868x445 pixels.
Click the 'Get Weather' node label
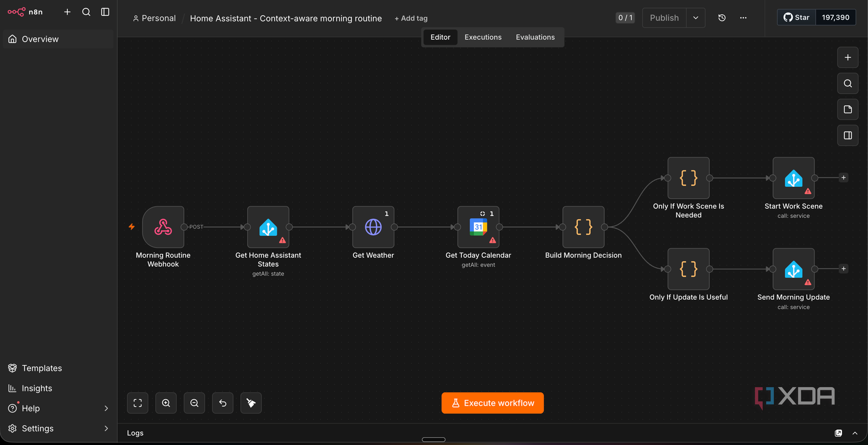[373, 255]
